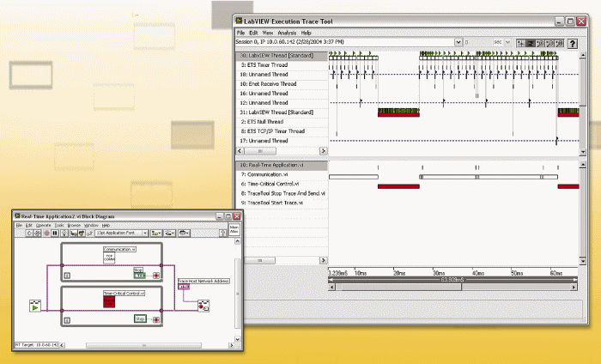Select the 3: ETS Timer Thread row
The height and width of the screenshot is (364, 601).
282,65
